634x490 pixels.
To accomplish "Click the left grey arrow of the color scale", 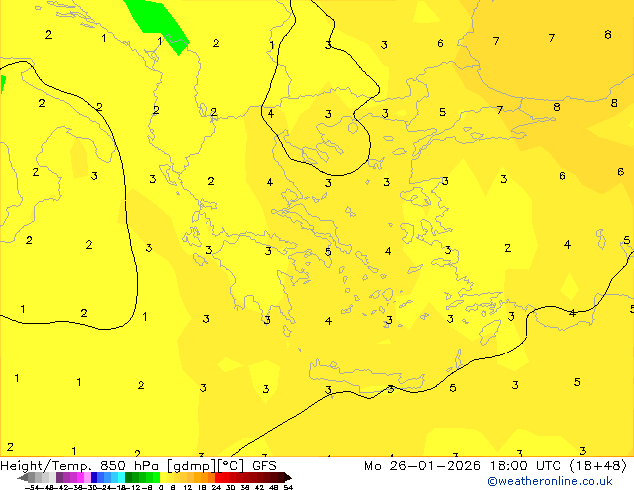I will tap(23, 478).
